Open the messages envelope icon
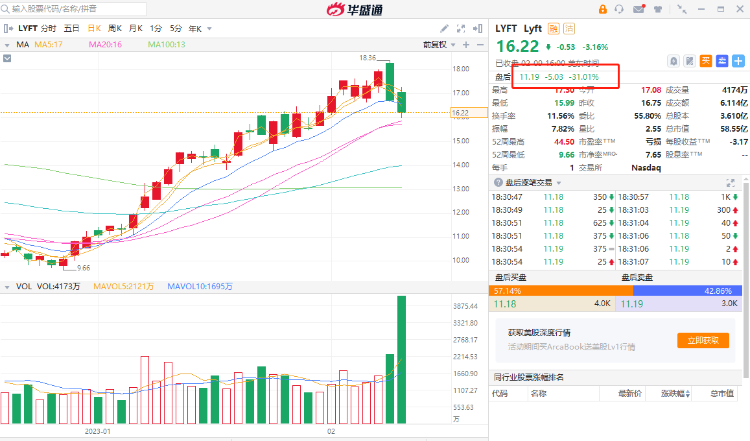 point(639,9)
